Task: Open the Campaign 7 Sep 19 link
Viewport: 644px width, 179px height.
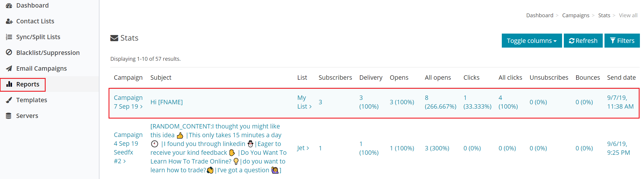Action: click(x=128, y=102)
